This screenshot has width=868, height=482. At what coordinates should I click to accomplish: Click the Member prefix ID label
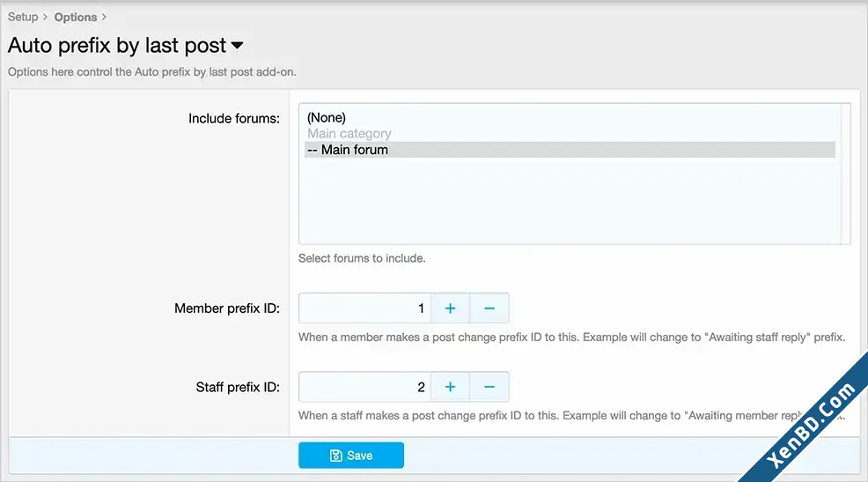point(227,308)
